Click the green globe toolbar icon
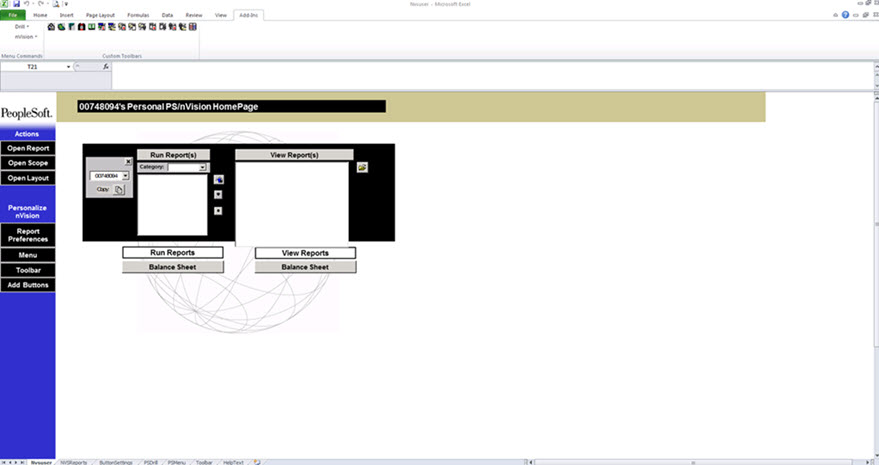The width and height of the screenshot is (879, 465). click(61, 26)
